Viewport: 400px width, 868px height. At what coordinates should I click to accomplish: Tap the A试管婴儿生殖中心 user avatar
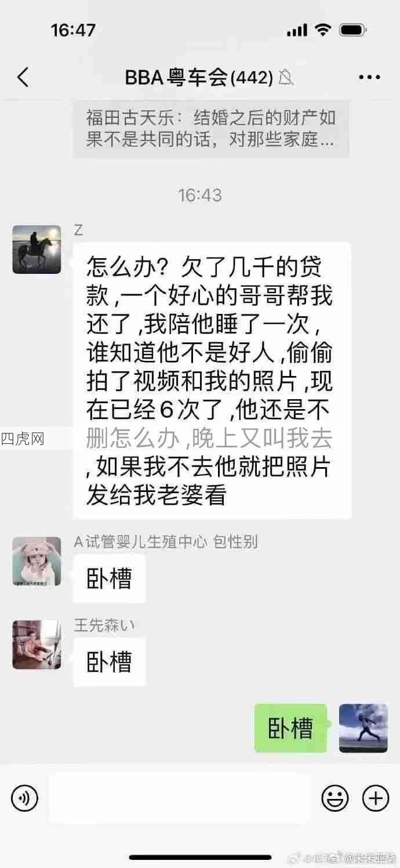(x=37, y=561)
